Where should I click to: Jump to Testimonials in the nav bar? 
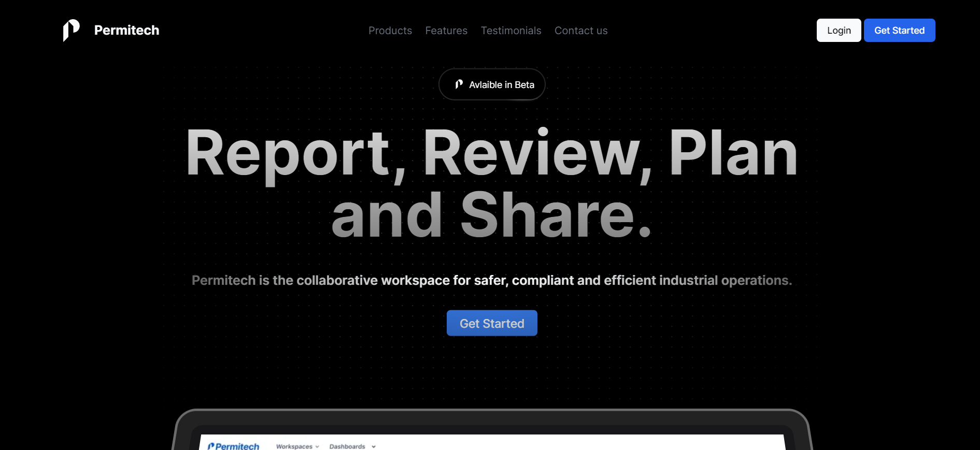510,31
